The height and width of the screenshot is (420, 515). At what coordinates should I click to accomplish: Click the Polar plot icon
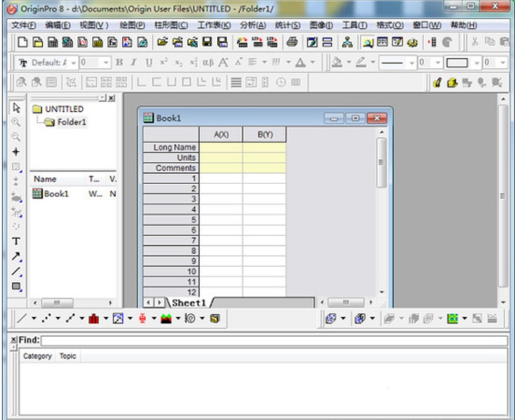pos(190,318)
